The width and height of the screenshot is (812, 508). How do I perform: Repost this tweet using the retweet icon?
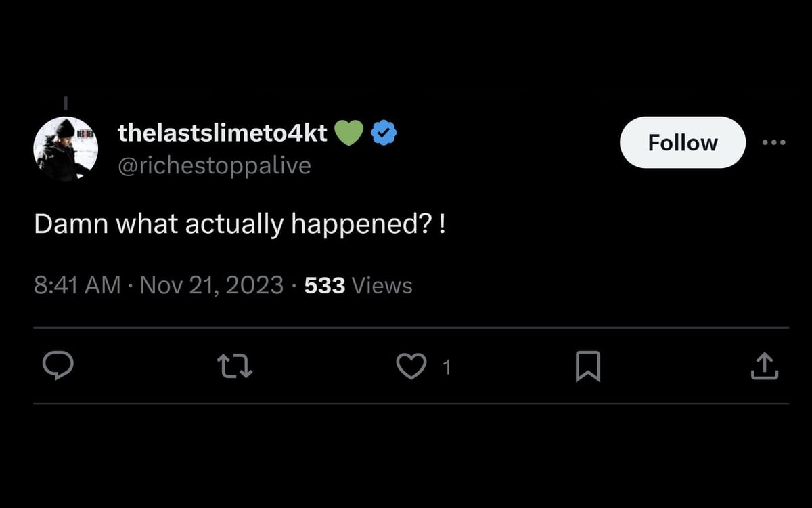coord(234,366)
